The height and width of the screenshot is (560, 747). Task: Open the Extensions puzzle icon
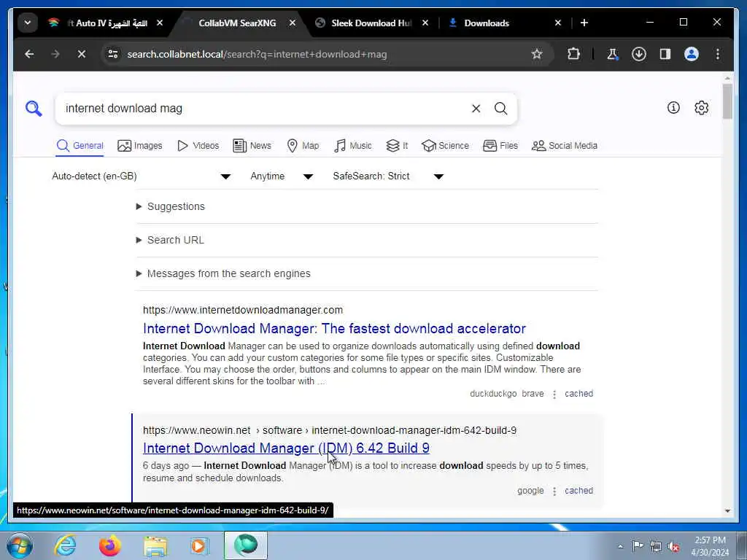[x=573, y=54]
